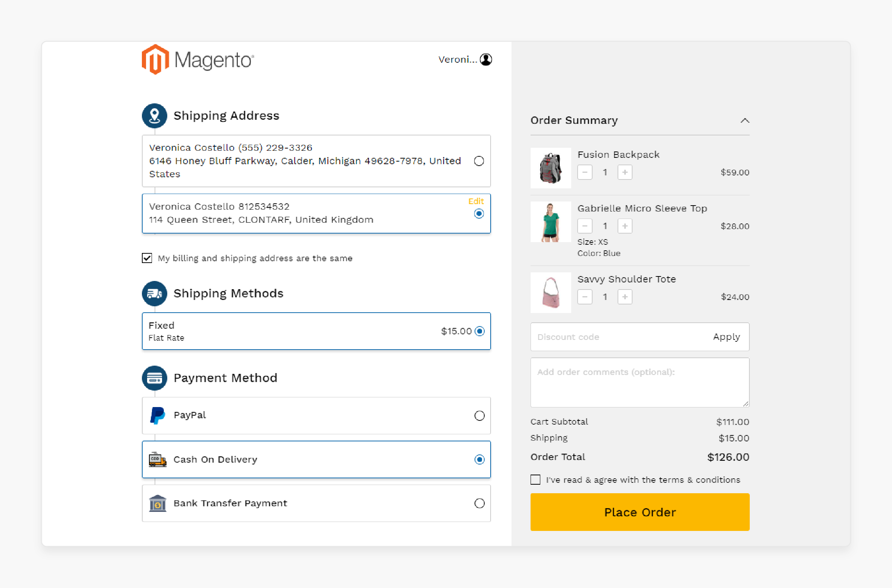Click the order comments text area
The image size is (892, 588).
640,382
